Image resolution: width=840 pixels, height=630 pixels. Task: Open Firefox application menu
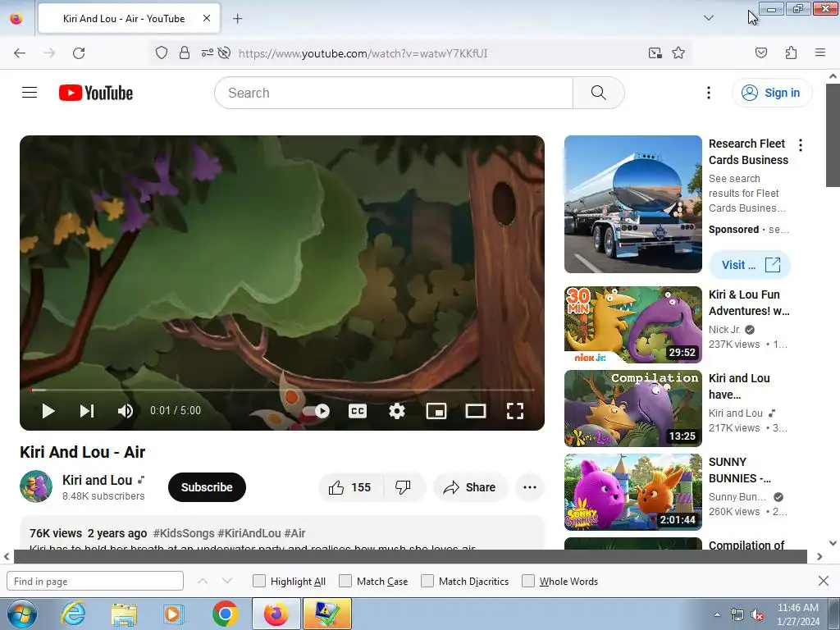click(819, 52)
